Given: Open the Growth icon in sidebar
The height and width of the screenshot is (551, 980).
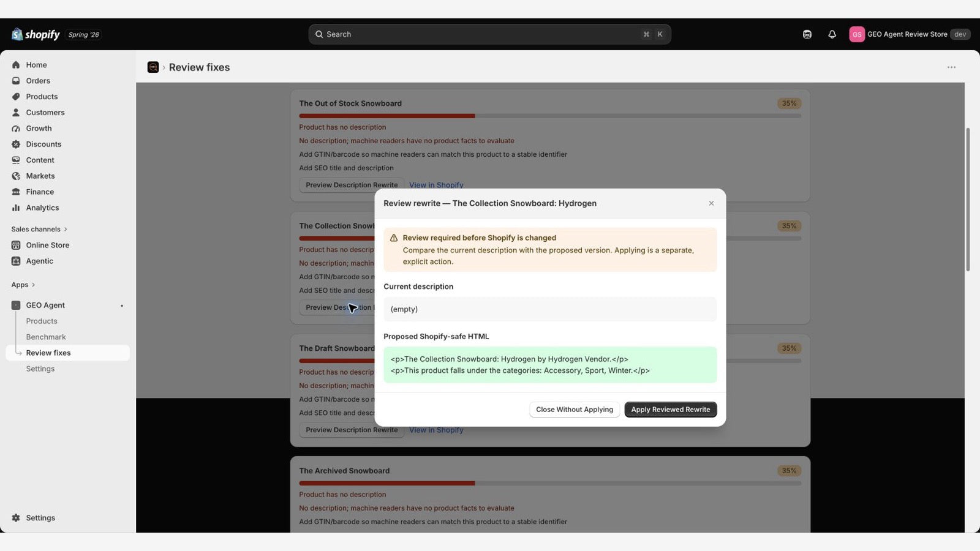Looking at the screenshot, I should point(16,129).
